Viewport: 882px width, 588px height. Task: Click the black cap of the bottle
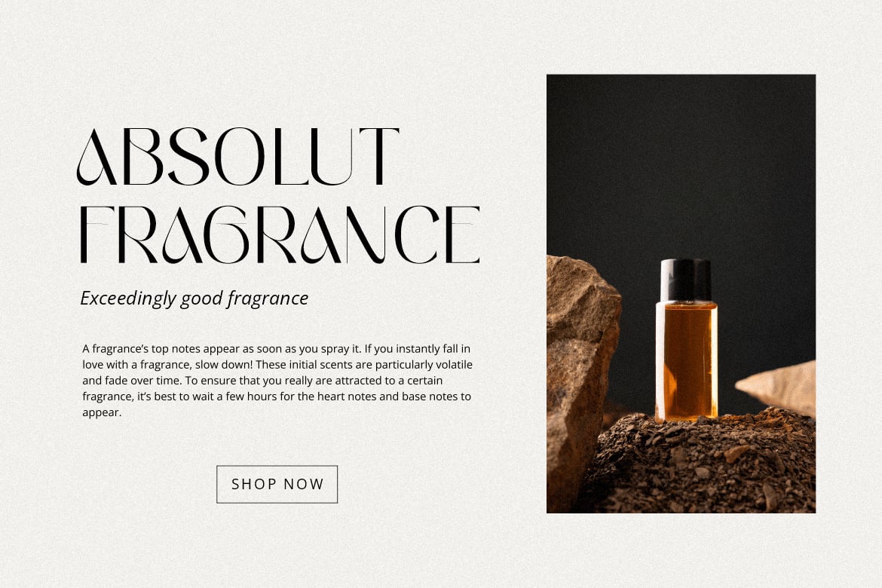686,280
